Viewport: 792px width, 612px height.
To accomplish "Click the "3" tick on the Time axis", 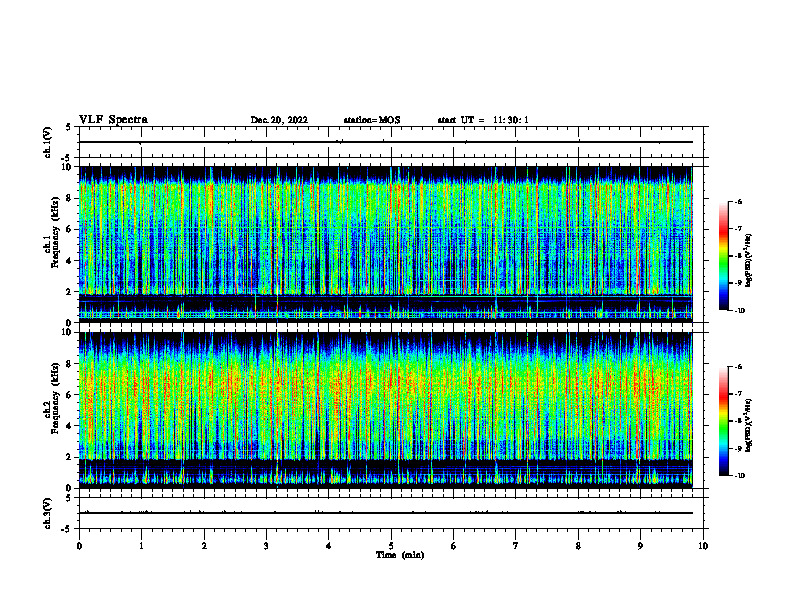I will 266,546.
